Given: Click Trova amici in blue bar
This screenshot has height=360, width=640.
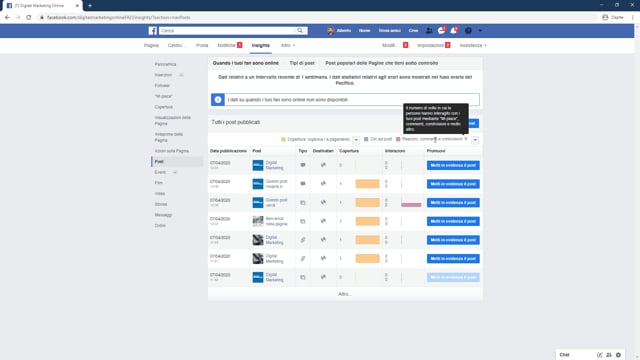Looking at the screenshot, I should click(x=389, y=31).
